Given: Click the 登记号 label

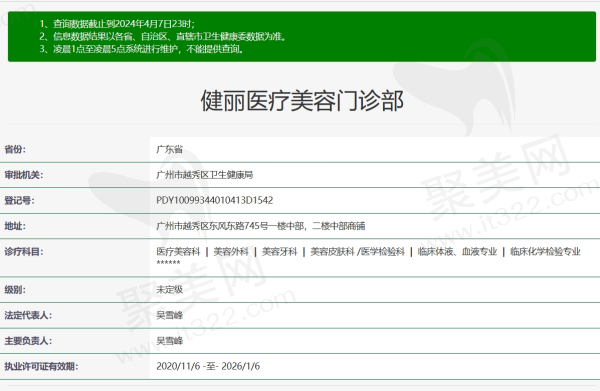Looking at the screenshot, I should tap(19, 200).
